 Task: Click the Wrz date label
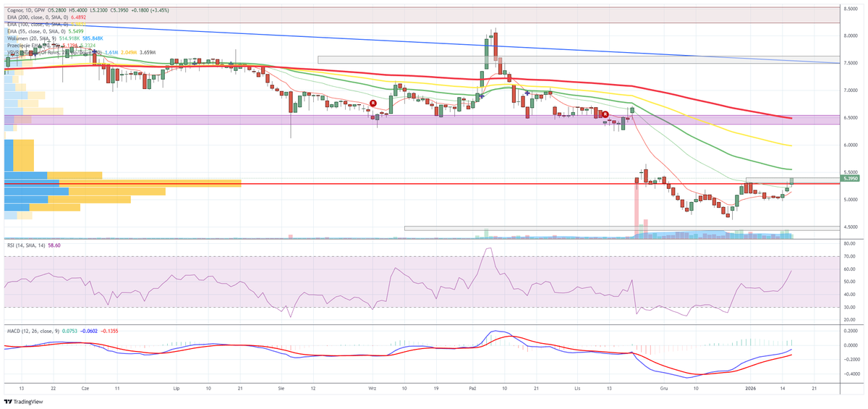pyautogui.click(x=373, y=388)
